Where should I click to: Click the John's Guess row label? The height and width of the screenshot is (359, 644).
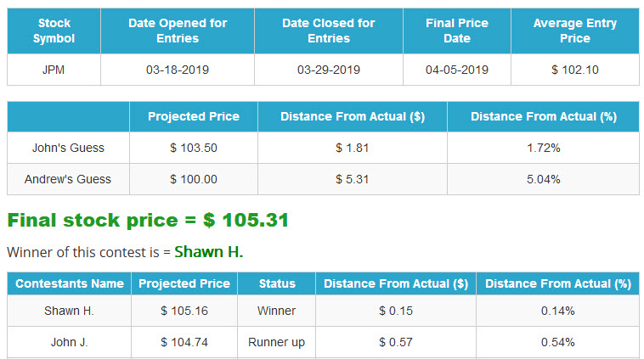68,148
